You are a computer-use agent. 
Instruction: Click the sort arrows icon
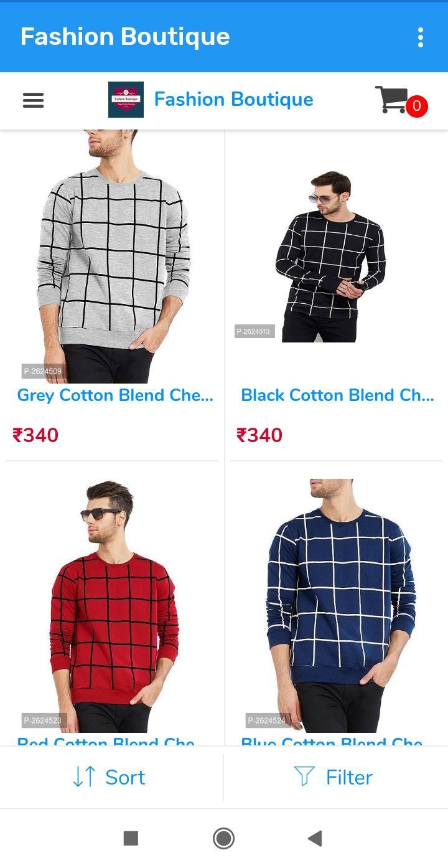pos(84,776)
